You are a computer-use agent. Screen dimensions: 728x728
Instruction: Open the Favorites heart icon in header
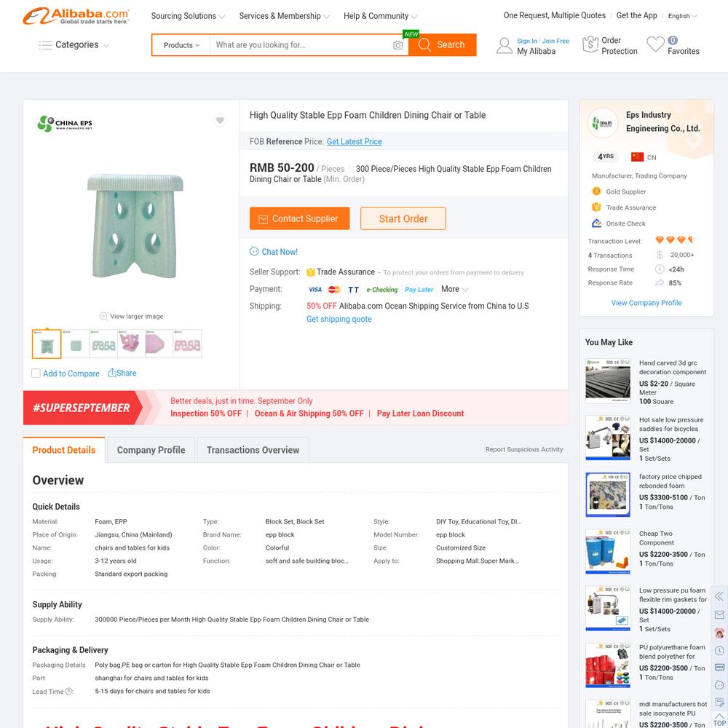[655, 44]
